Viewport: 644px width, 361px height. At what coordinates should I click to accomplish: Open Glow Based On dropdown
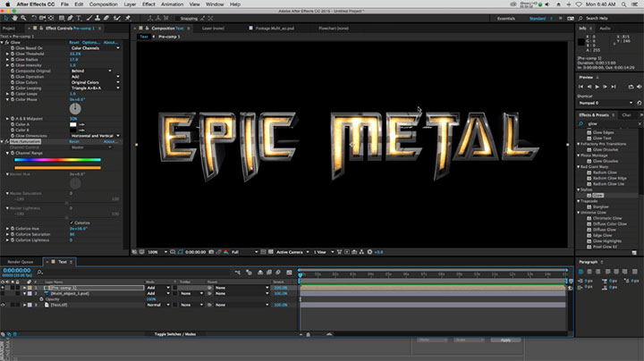[x=96, y=48]
